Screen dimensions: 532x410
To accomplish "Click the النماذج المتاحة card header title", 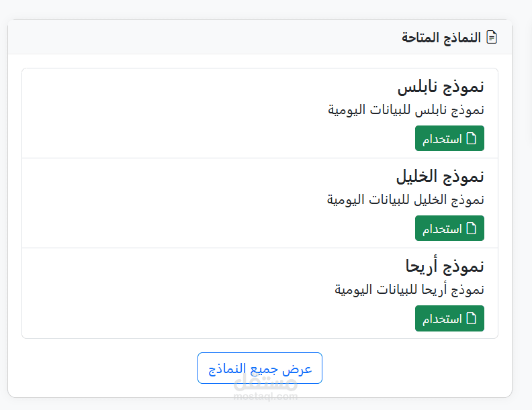I will click(441, 37).
